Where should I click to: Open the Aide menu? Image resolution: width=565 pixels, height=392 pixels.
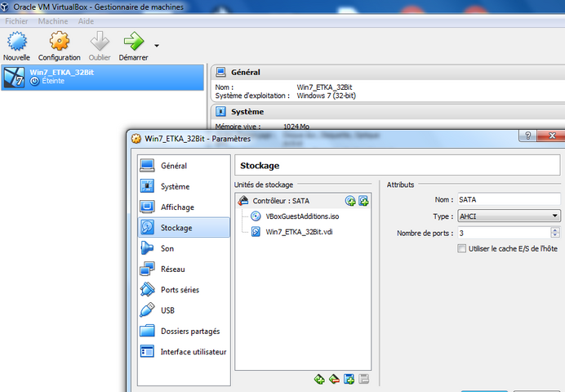coord(86,21)
